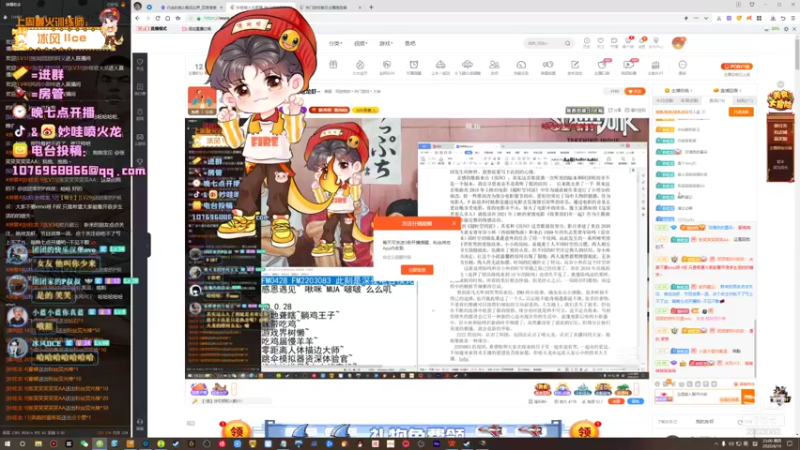800x450 pixels.
Task: Open the browser downloads icon
Action: pyautogui.click(x=773, y=18)
